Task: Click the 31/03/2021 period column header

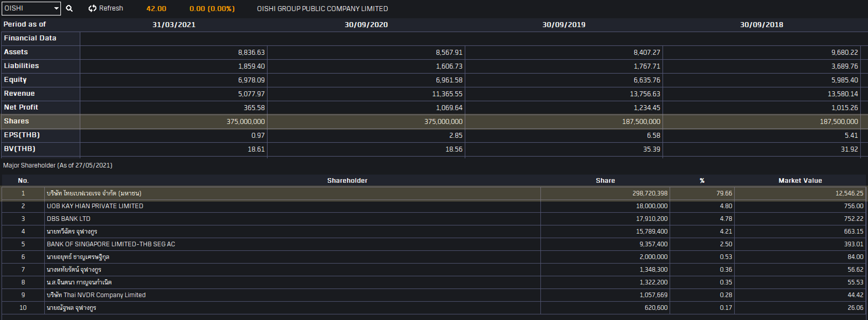Action: coord(174,25)
